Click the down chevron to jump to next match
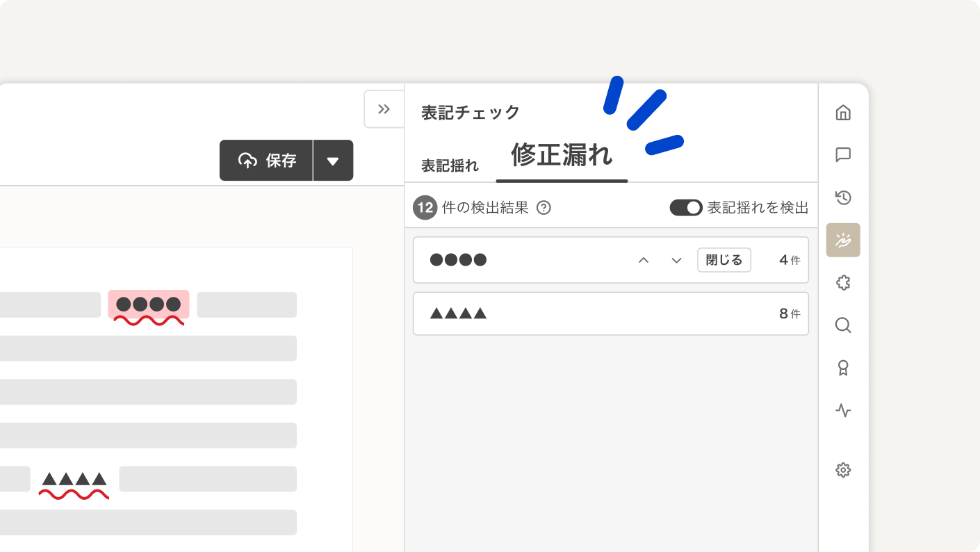980x552 pixels. coord(675,260)
